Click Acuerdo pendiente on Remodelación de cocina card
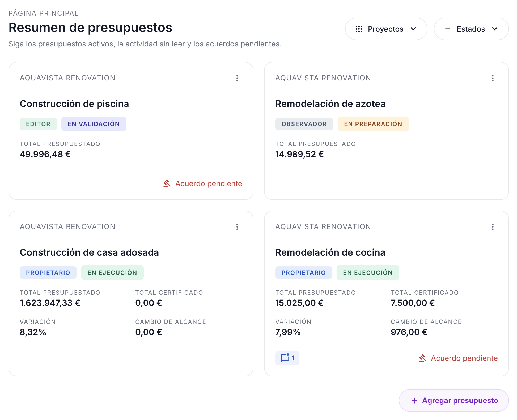The image size is (517, 420). click(464, 358)
